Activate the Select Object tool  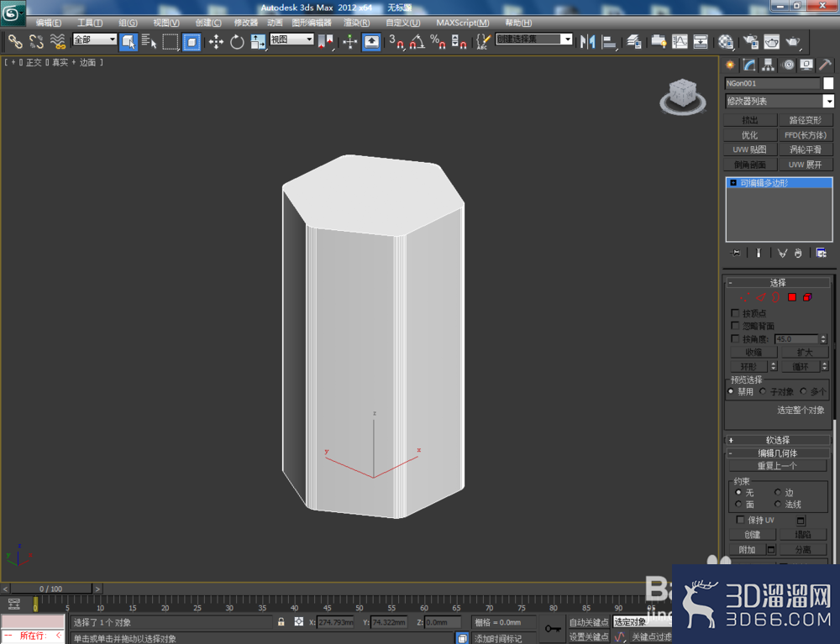[x=129, y=41]
